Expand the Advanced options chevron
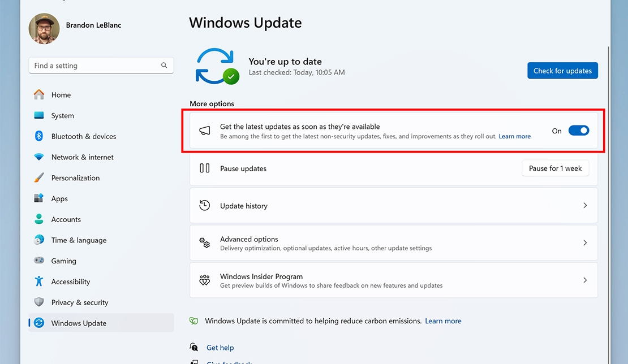The image size is (628, 364). click(585, 243)
